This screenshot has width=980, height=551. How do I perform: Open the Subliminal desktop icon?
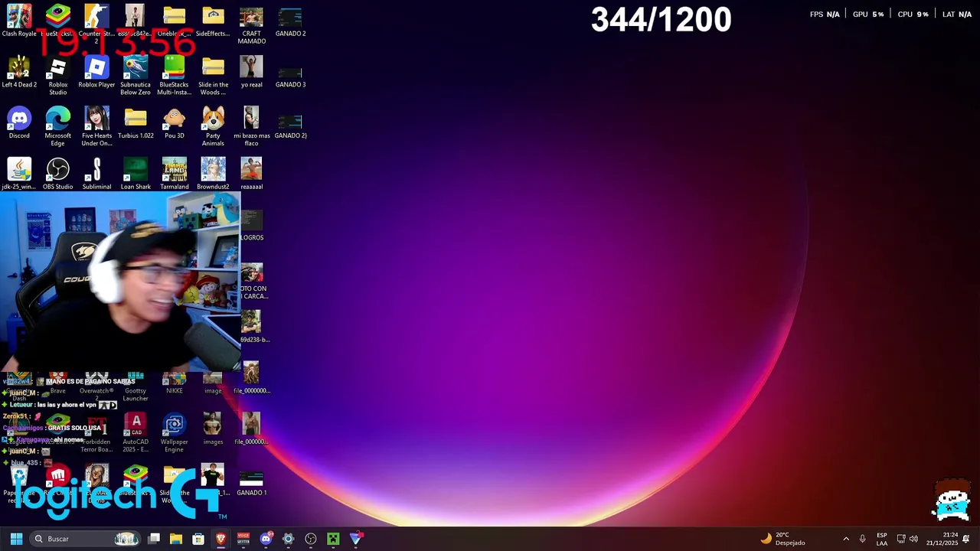tap(96, 174)
